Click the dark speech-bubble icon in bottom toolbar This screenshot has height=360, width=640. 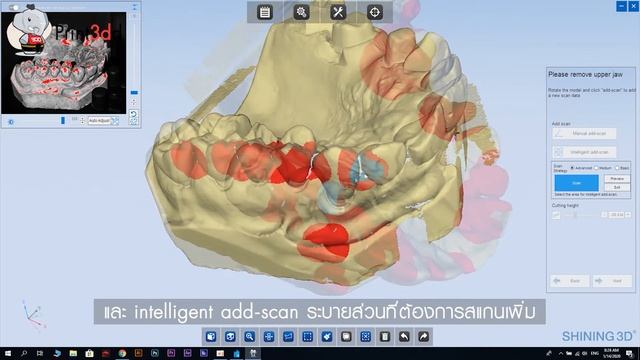coord(346,337)
